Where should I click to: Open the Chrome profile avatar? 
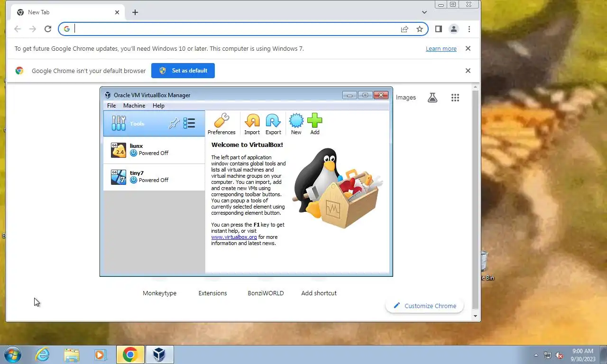pyautogui.click(x=454, y=29)
